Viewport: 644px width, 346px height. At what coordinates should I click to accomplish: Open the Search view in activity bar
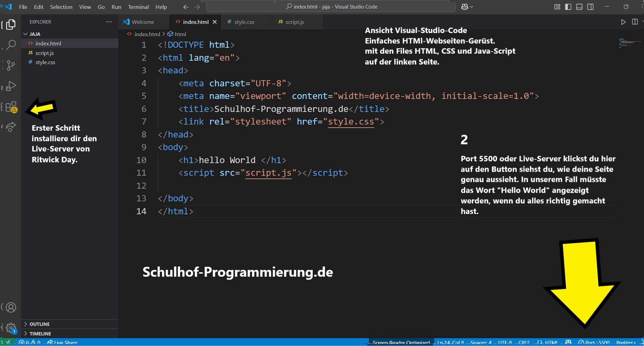[x=11, y=45]
